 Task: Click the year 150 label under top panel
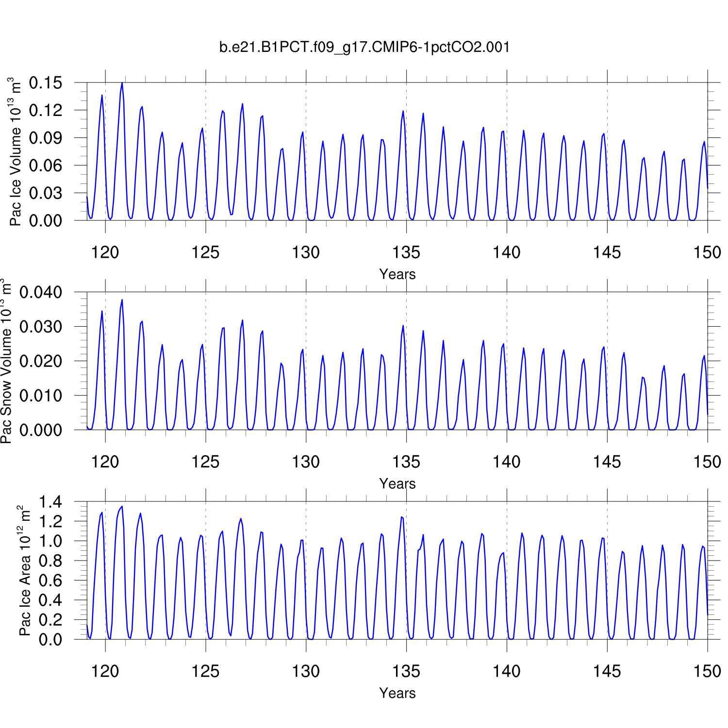[x=707, y=252]
